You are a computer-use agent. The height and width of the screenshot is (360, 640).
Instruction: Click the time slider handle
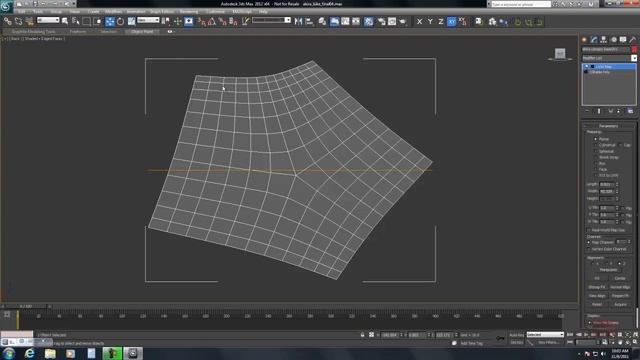click(x=27, y=306)
